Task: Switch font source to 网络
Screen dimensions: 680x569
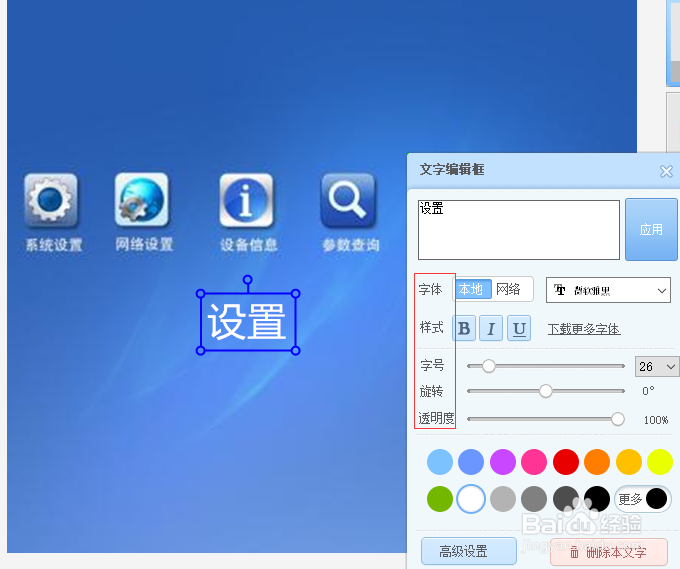Action: (509, 289)
